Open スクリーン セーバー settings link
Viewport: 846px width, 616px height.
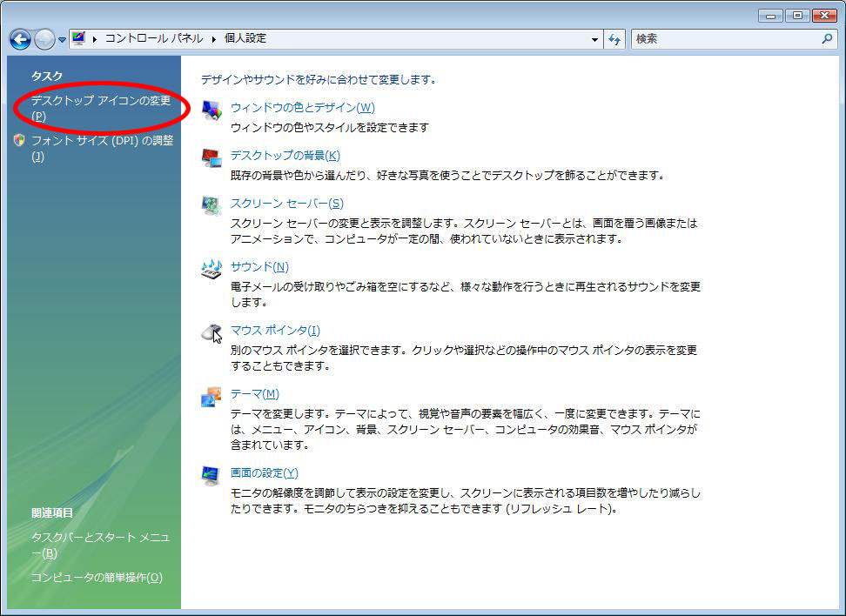pyautogui.click(x=286, y=204)
